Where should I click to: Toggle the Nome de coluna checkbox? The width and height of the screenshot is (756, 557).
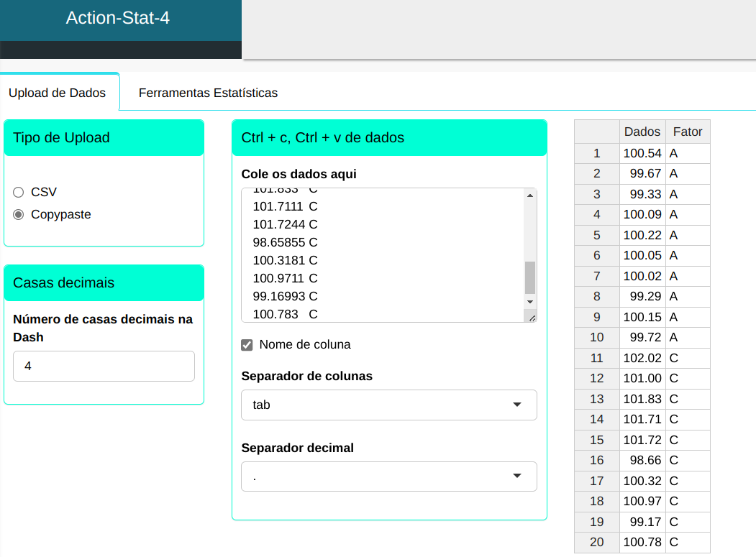pyautogui.click(x=247, y=345)
